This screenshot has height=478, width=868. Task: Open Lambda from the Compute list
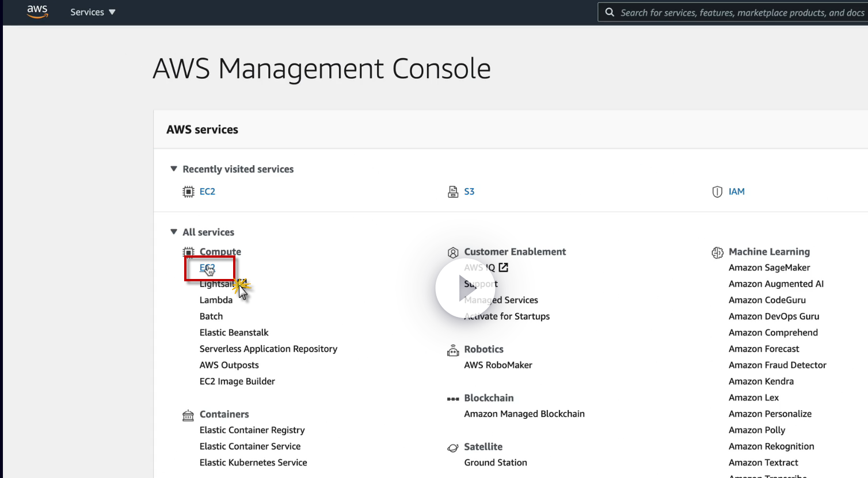216,300
